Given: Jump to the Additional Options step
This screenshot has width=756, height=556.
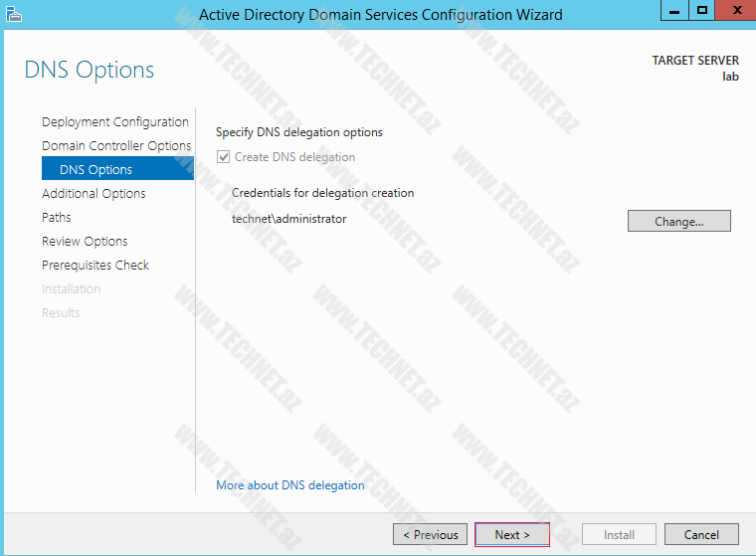Looking at the screenshot, I should [94, 194].
